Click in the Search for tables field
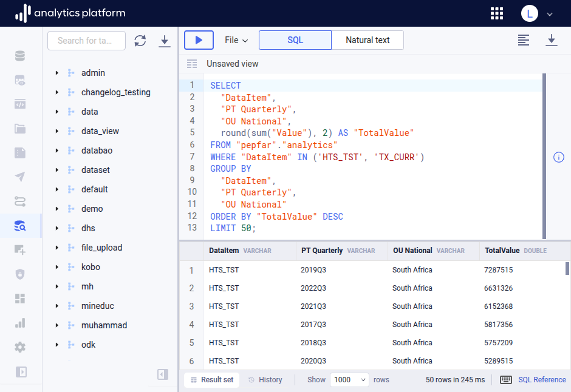571x392 pixels. click(86, 41)
